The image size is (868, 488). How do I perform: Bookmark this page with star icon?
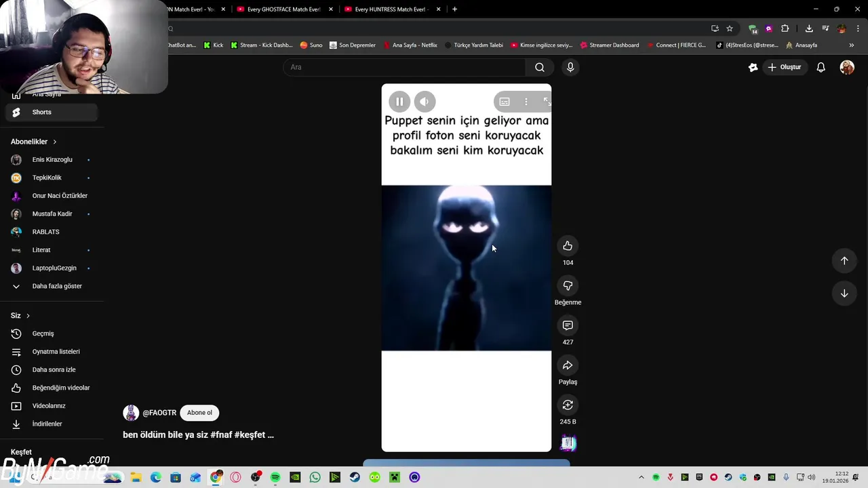click(730, 28)
